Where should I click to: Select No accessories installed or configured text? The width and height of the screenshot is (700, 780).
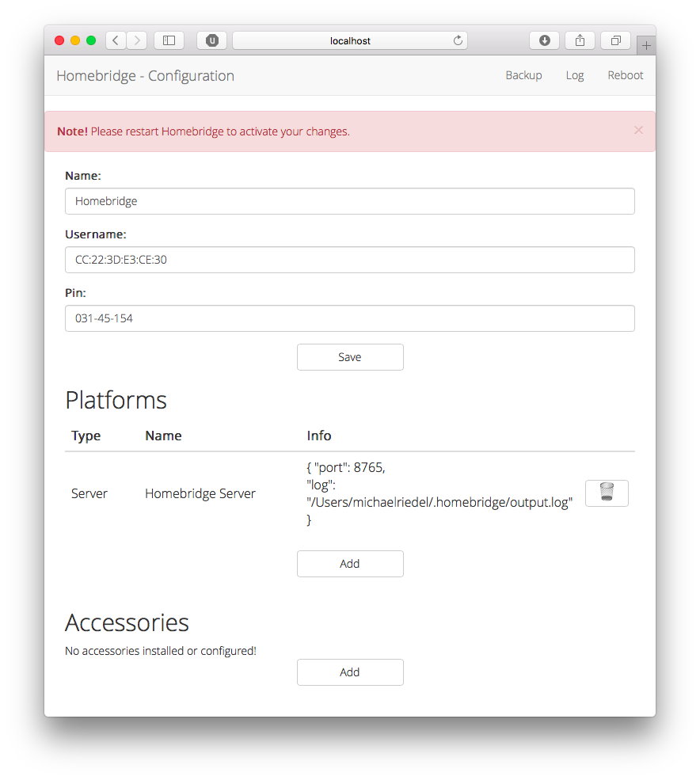click(x=161, y=651)
